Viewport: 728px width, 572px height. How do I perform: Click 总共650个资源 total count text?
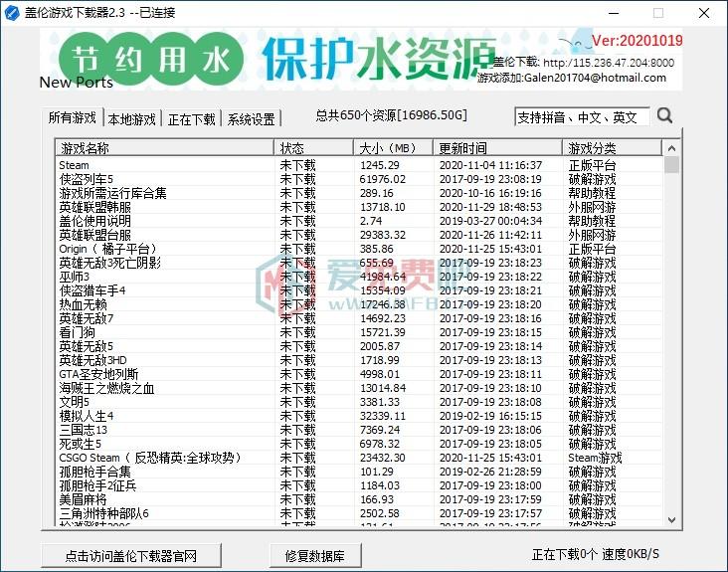[x=392, y=115]
